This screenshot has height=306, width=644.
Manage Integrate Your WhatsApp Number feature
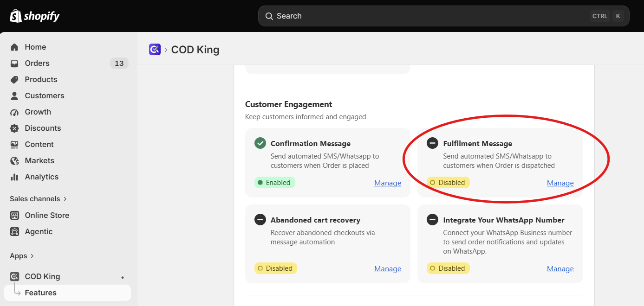tap(560, 269)
